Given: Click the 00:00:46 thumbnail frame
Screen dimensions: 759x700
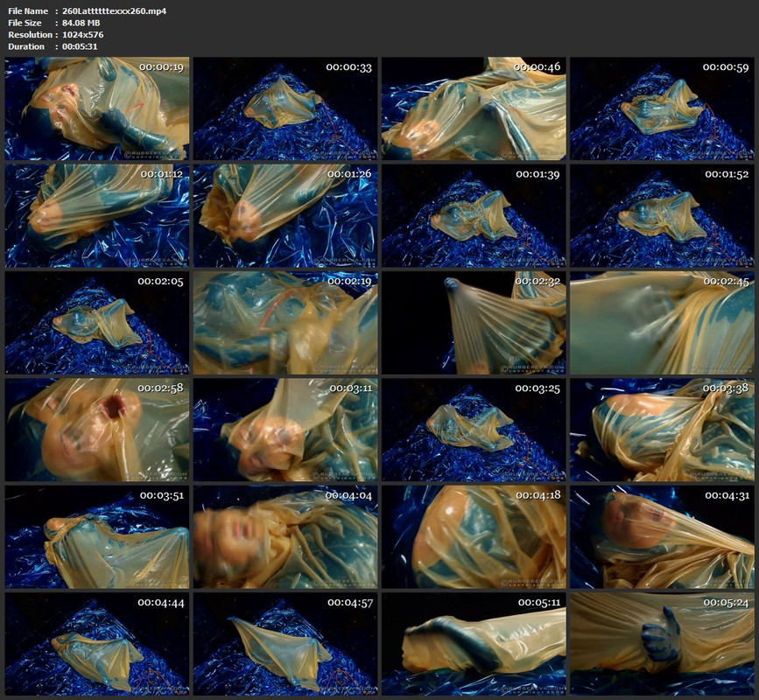Looking at the screenshot, I should click(474, 108).
